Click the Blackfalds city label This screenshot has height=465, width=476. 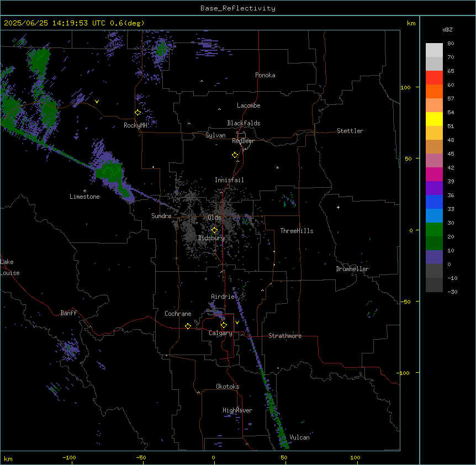click(x=244, y=123)
